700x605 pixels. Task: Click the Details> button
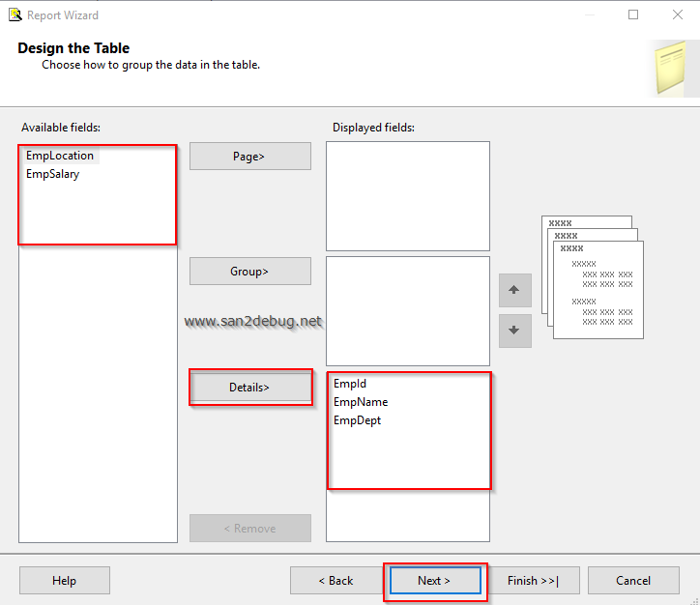(x=250, y=388)
